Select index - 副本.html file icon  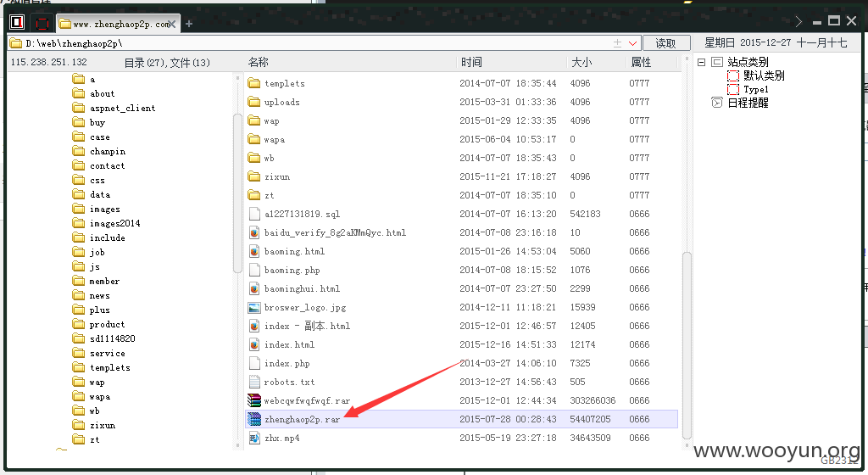(254, 326)
